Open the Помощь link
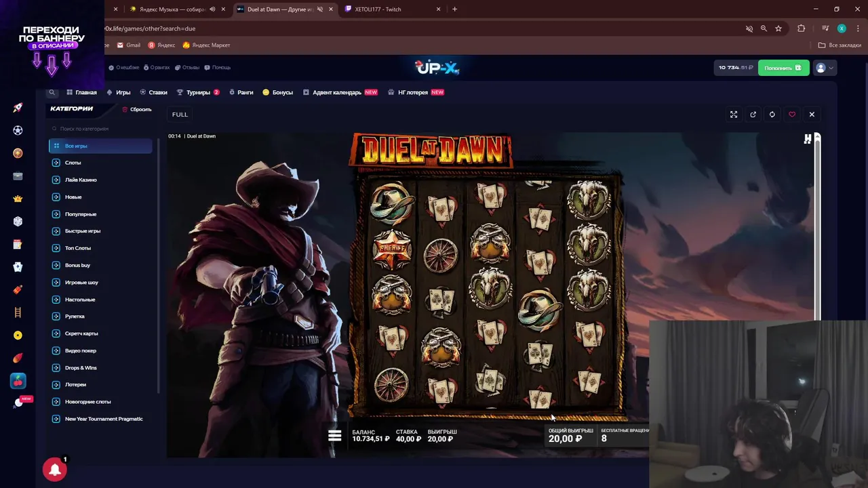Viewport: 868px width, 488px height. coord(218,68)
